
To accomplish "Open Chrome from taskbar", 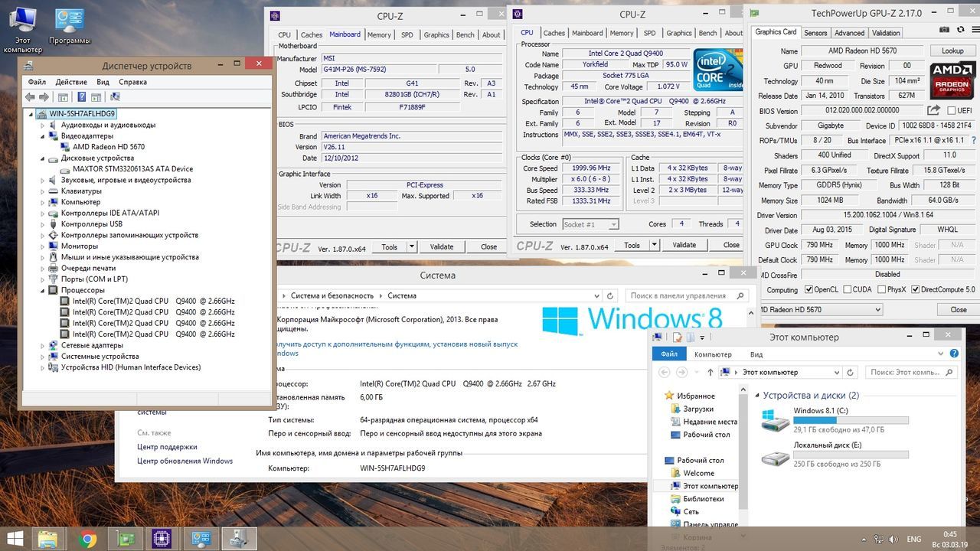I will (x=87, y=539).
